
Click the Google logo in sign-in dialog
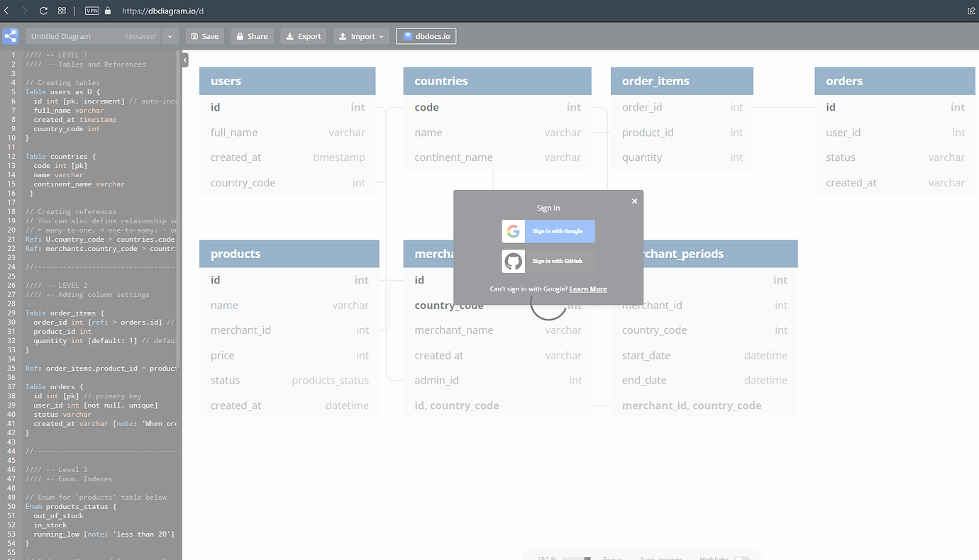pyautogui.click(x=513, y=232)
